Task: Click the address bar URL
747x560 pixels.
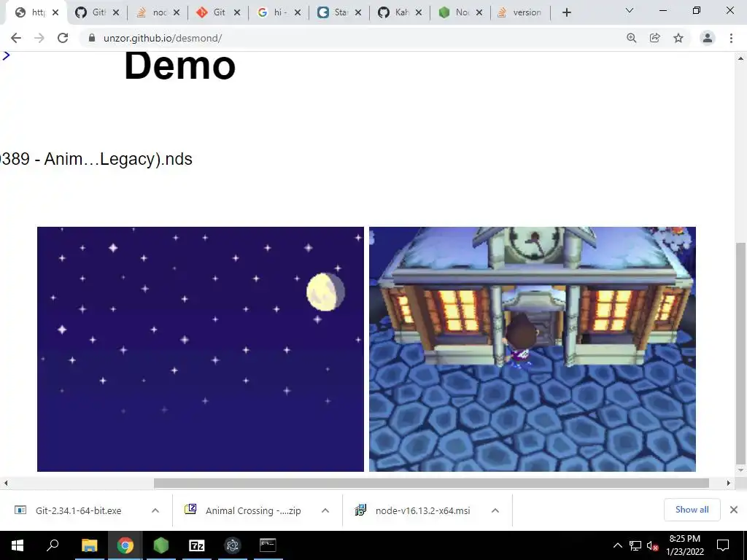Action: click(163, 38)
